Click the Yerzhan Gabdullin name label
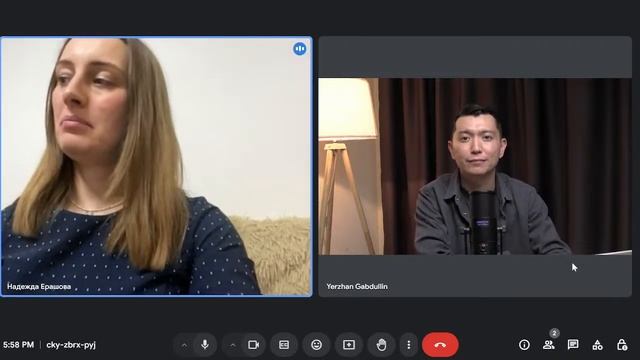The height and width of the screenshot is (360, 640). pyautogui.click(x=357, y=287)
